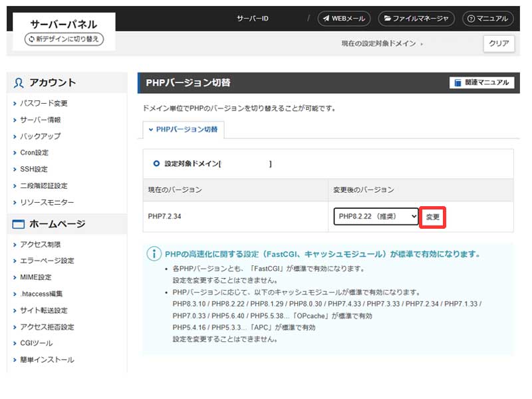This screenshot has width=532, height=399.
Task: Open 二段階認証設定 in sidebar
Action: click(x=44, y=186)
